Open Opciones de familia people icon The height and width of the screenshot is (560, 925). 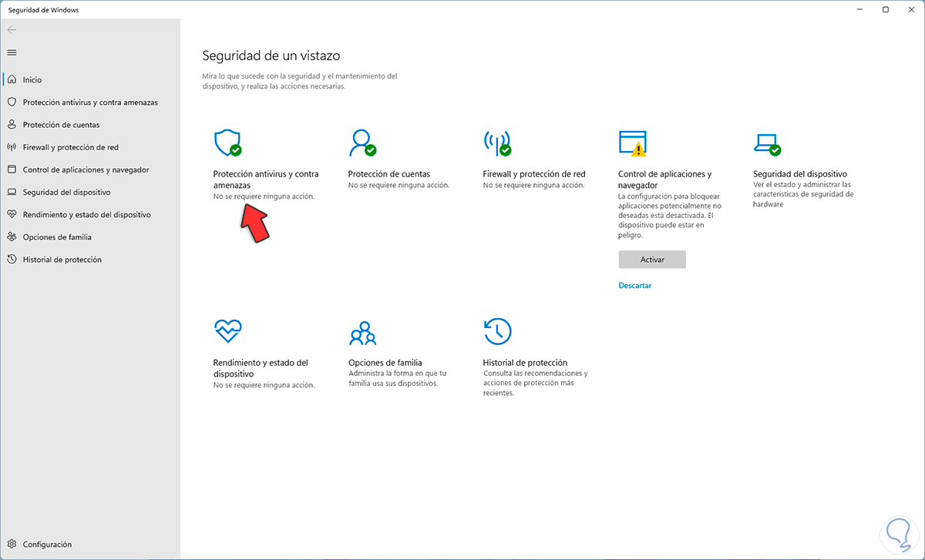click(x=362, y=331)
